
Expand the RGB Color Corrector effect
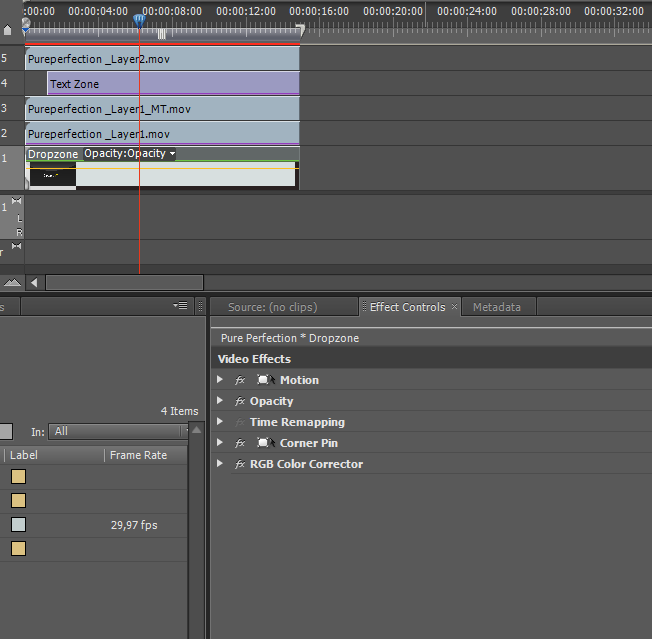tap(220, 464)
